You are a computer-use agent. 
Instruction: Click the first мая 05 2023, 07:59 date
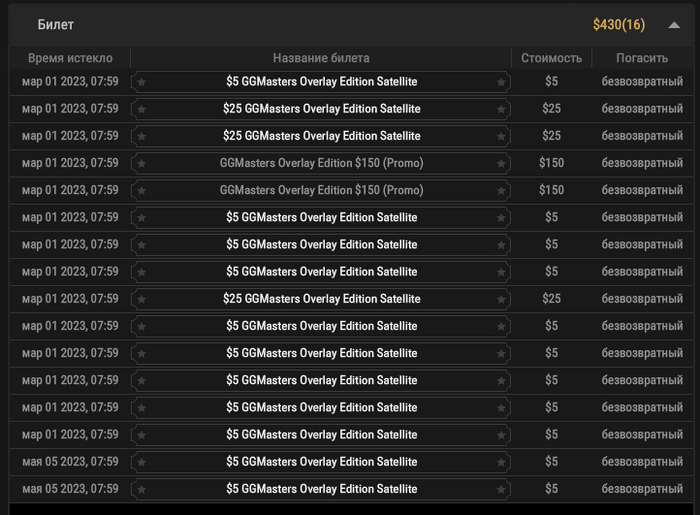pyautogui.click(x=71, y=461)
